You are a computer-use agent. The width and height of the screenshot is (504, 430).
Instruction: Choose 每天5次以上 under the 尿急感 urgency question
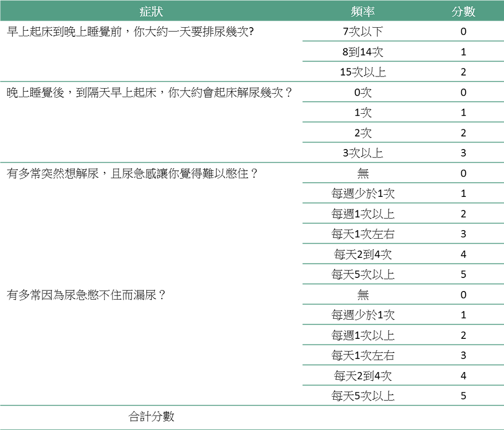tap(362, 274)
